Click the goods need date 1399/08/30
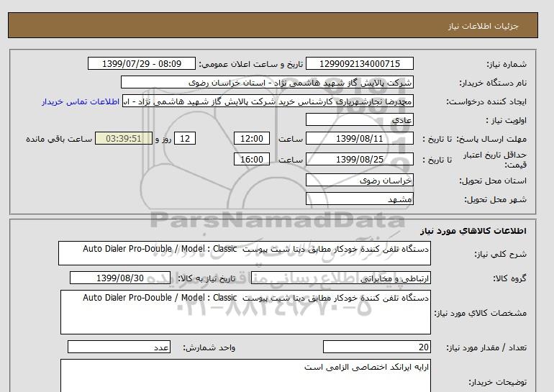Viewport: 554px width, 392px height. [x=120, y=278]
